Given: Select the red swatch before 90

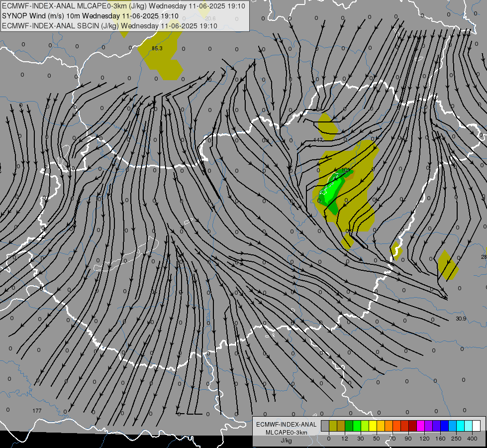Looking at the screenshot, I should click(405, 426).
